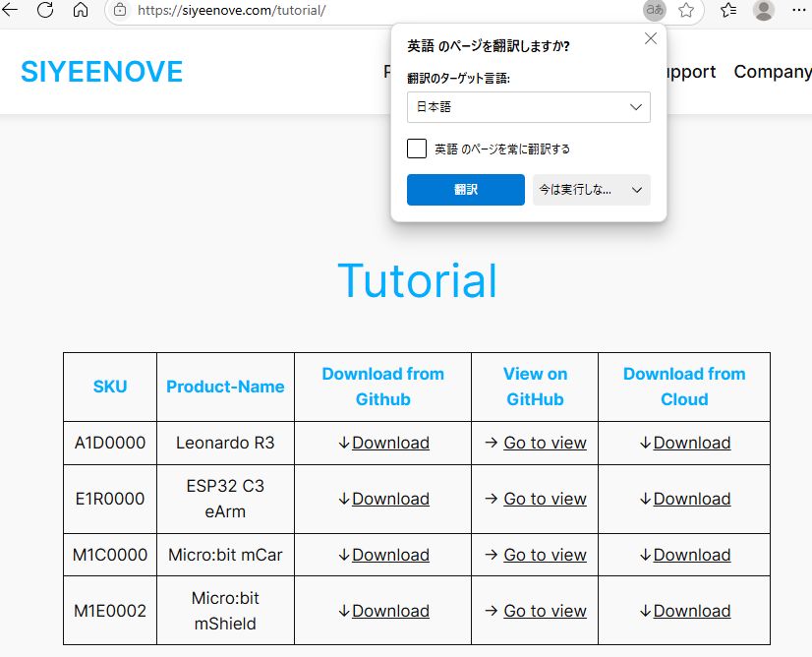Open the favorites list icon
The height and width of the screenshot is (657, 812).
(728, 10)
